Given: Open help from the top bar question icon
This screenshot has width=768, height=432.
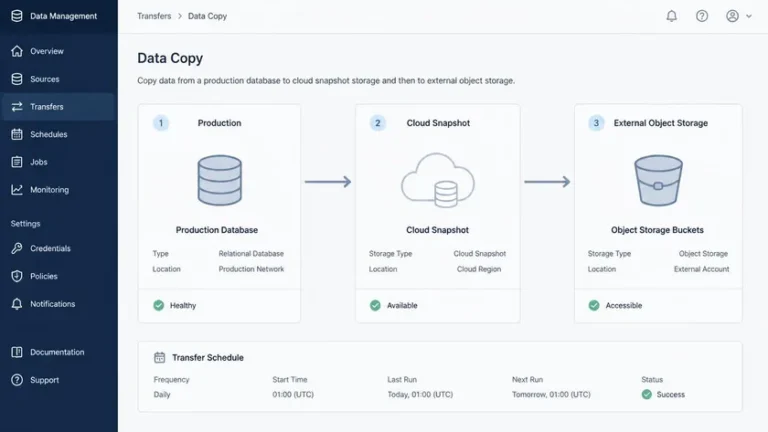Looking at the screenshot, I should click(702, 16).
